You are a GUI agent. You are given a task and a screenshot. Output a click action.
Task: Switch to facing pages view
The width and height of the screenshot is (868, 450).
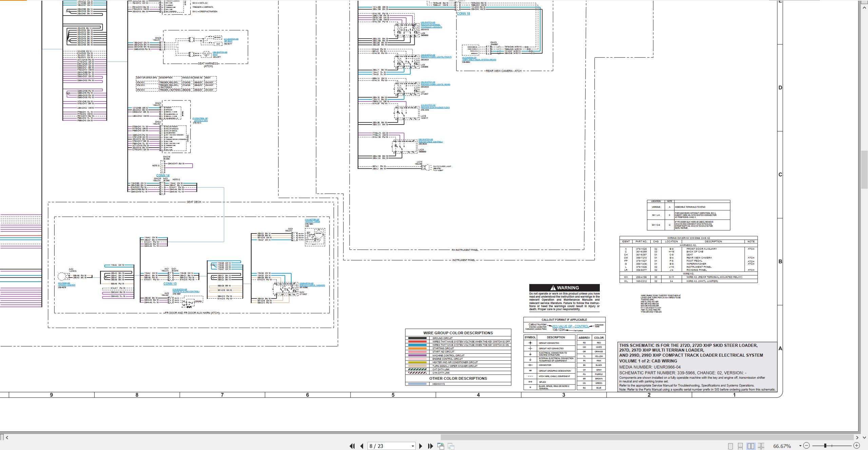tap(751, 446)
